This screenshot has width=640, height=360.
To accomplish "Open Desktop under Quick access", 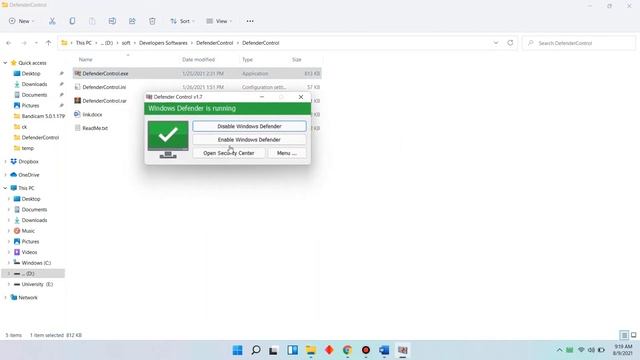I will [31, 73].
